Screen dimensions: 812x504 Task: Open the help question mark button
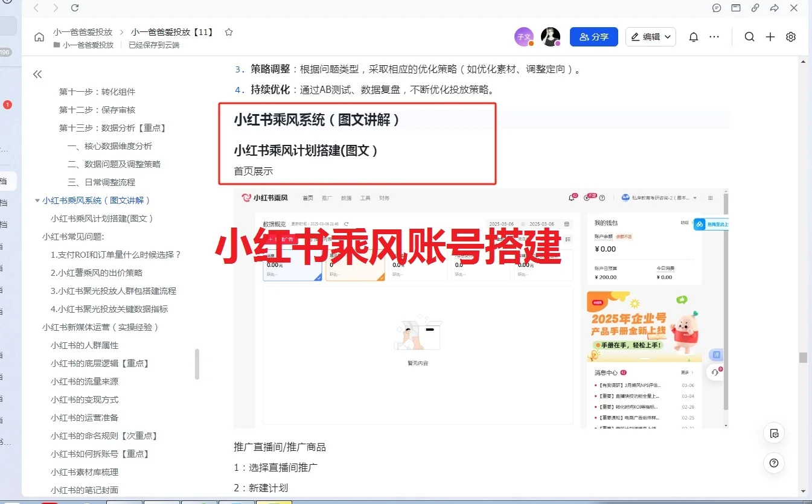point(774,463)
